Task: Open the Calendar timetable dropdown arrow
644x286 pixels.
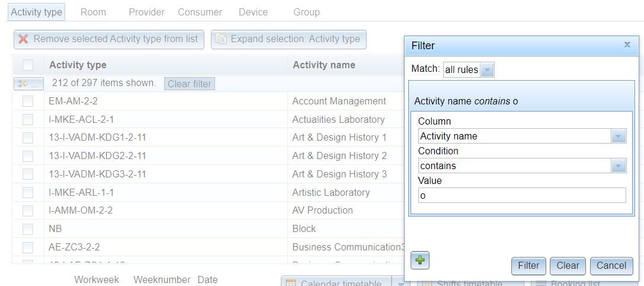Action: (401, 283)
